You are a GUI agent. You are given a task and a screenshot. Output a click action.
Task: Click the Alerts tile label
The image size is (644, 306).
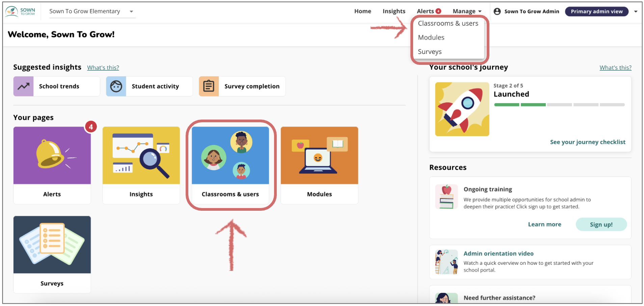point(52,194)
